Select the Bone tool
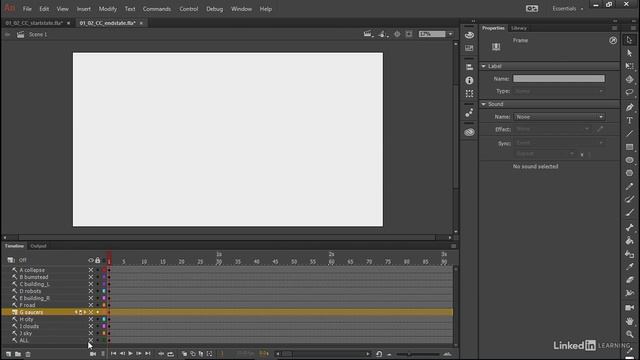Viewport: 640px width, 360px height. (629, 227)
